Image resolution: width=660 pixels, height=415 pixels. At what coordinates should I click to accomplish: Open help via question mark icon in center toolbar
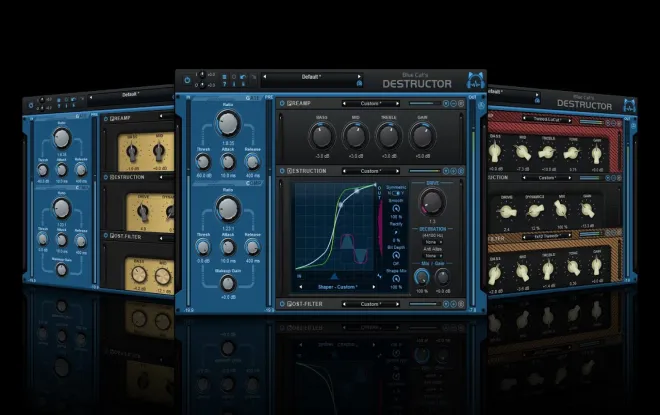click(224, 84)
